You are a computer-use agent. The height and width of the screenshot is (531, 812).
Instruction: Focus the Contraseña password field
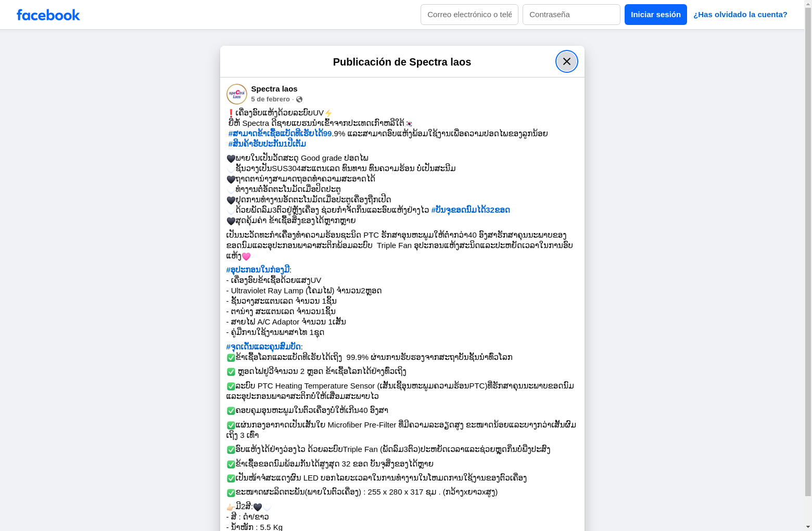(x=572, y=15)
